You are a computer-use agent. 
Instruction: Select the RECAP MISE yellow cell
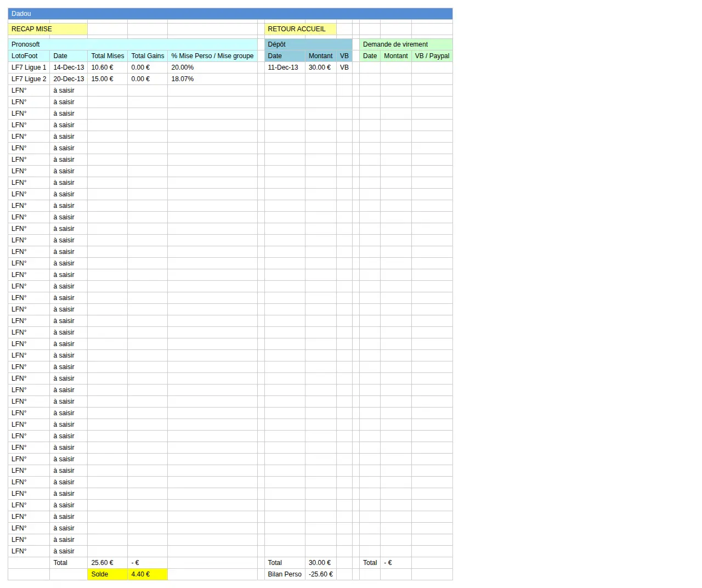[x=48, y=29]
